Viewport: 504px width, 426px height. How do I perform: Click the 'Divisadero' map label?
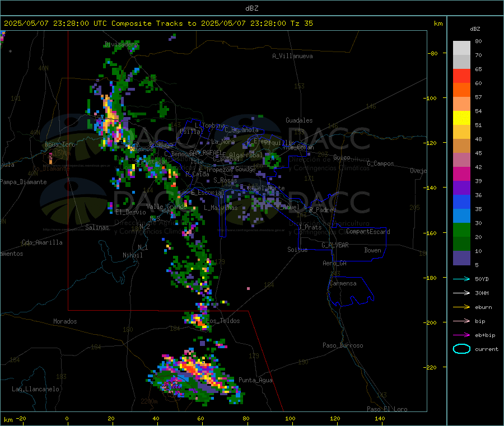[x=121, y=44]
